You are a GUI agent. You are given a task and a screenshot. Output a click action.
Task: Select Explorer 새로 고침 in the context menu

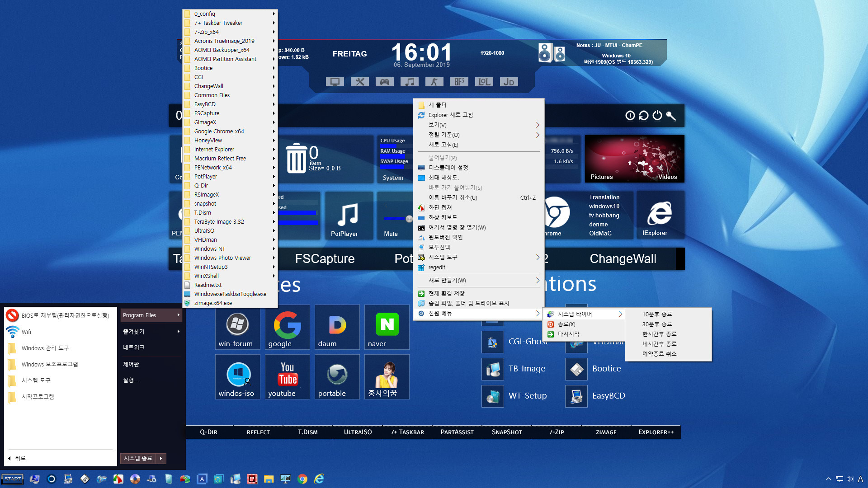click(x=479, y=115)
